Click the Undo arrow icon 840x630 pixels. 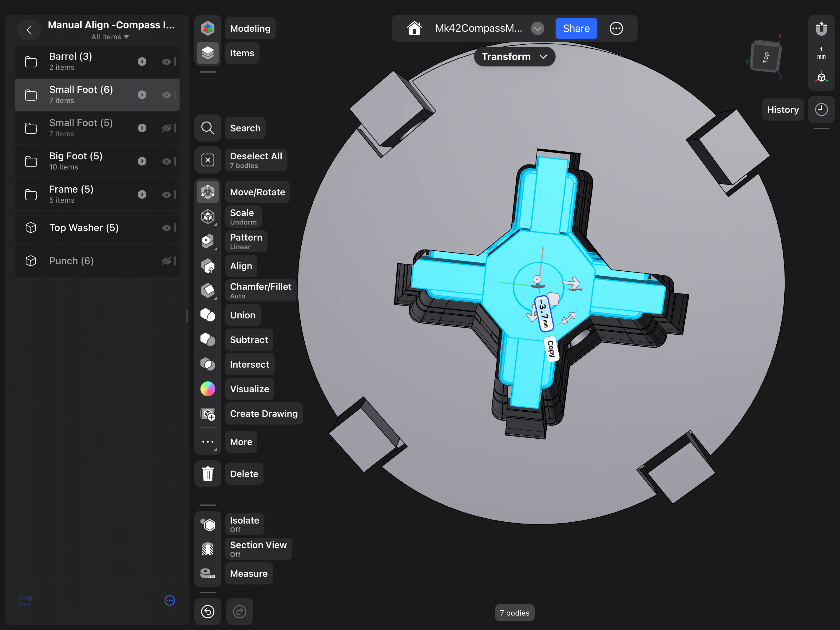pos(208,612)
